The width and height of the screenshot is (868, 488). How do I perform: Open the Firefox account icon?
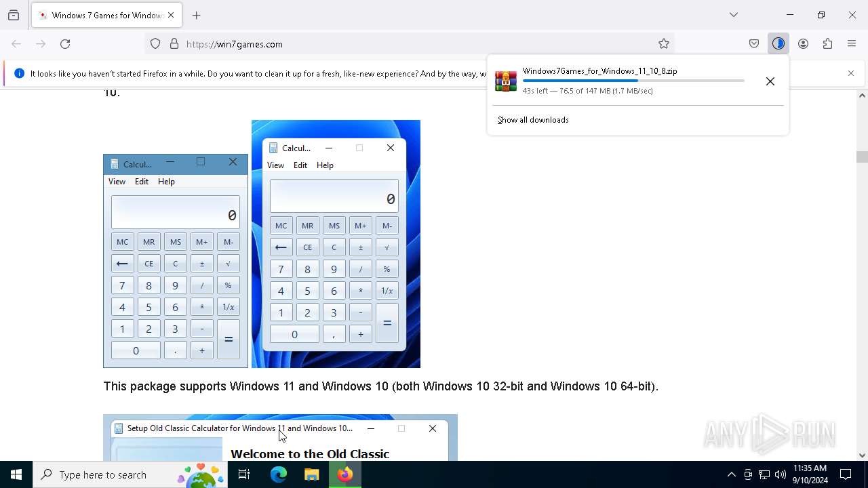point(803,44)
